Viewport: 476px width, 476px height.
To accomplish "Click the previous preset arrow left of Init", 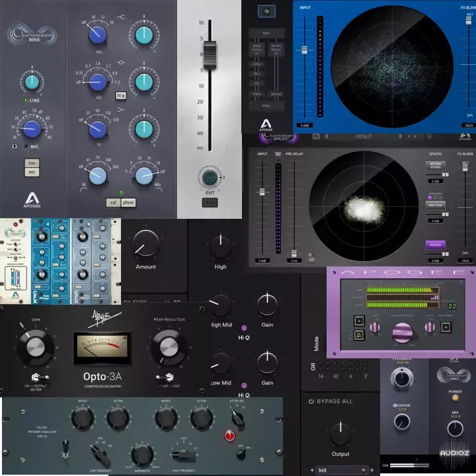I will click(311, 470).
